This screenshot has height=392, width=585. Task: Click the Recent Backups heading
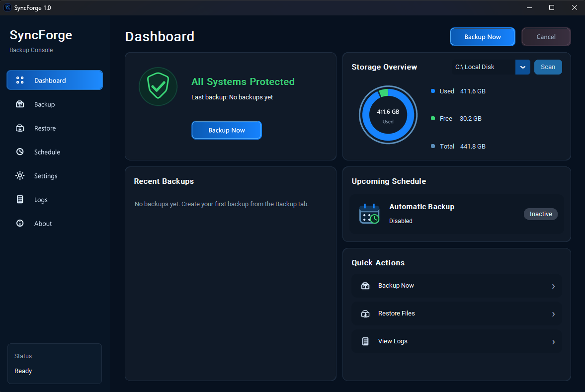pos(164,181)
